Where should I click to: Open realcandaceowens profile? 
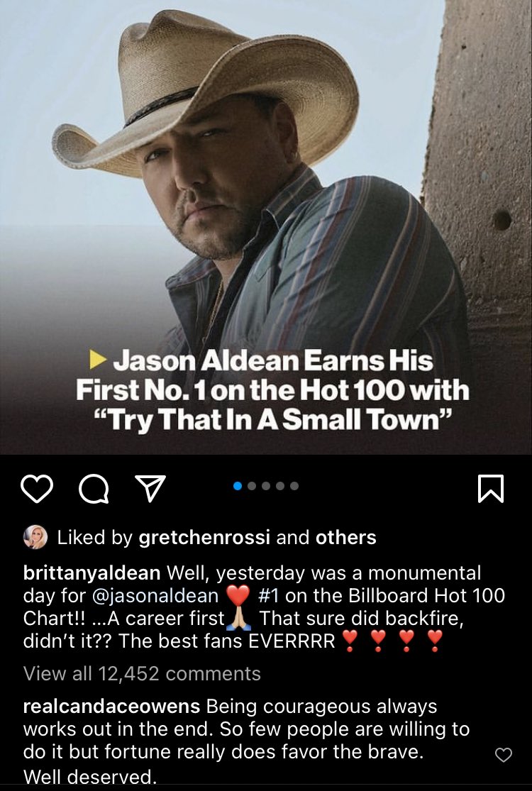[x=111, y=707]
